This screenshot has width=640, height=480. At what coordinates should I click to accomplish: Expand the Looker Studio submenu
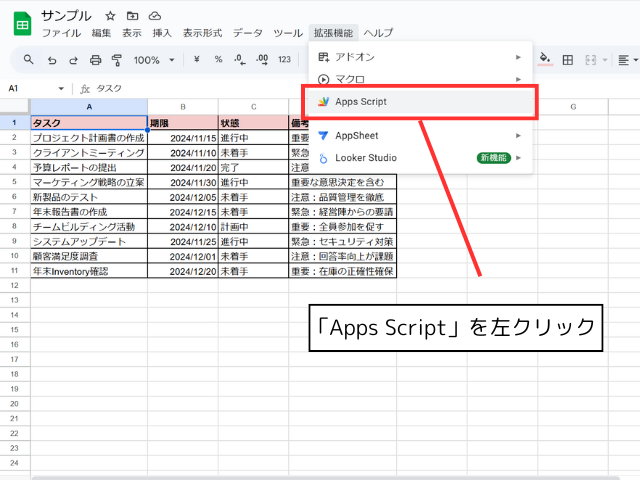pyautogui.click(x=420, y=158)
